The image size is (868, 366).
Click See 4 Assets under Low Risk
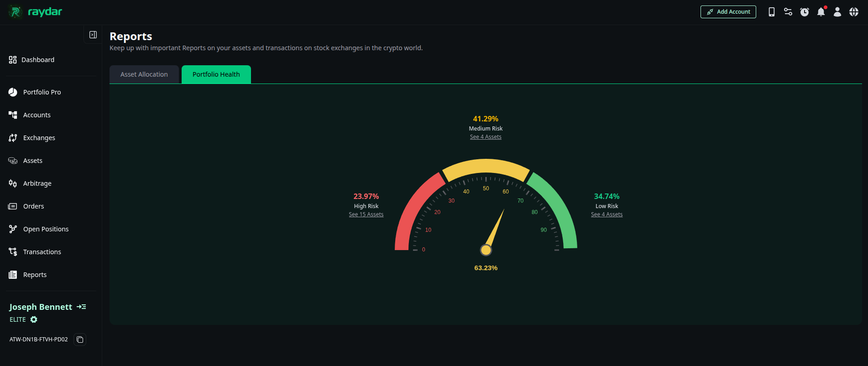click(x=607, y=214)
